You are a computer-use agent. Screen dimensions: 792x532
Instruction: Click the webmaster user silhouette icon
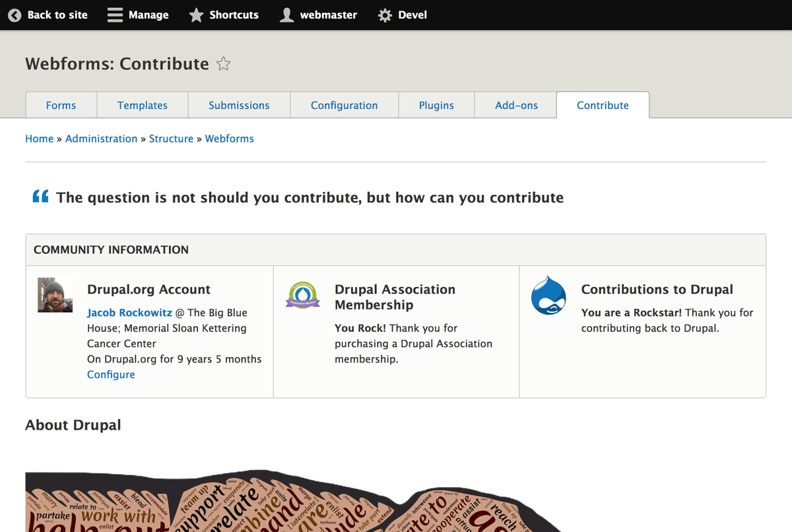[286, 15]
